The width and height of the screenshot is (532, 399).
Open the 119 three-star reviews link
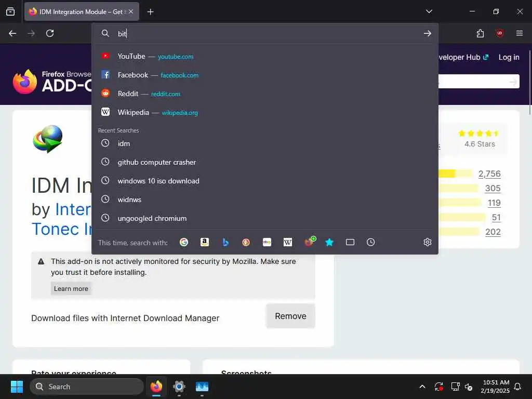click(x=494, y=203)
